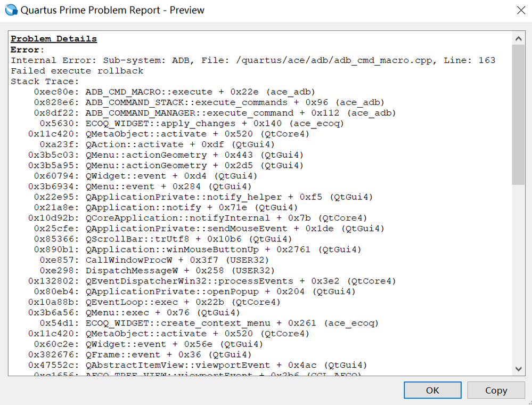Click the QAbstractItemView::viewportEvent line
The image size is (532, 405).
pyautogui.click(x=198, y=366)
